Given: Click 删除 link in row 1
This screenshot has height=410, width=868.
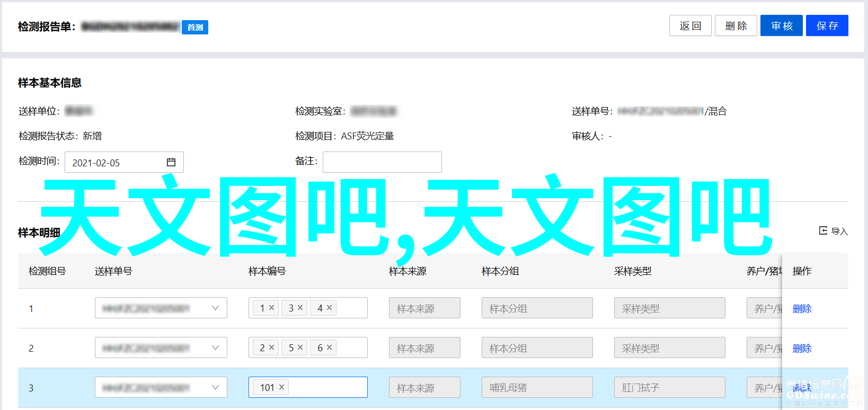Looking at the screenshot, I should [802, 308].
